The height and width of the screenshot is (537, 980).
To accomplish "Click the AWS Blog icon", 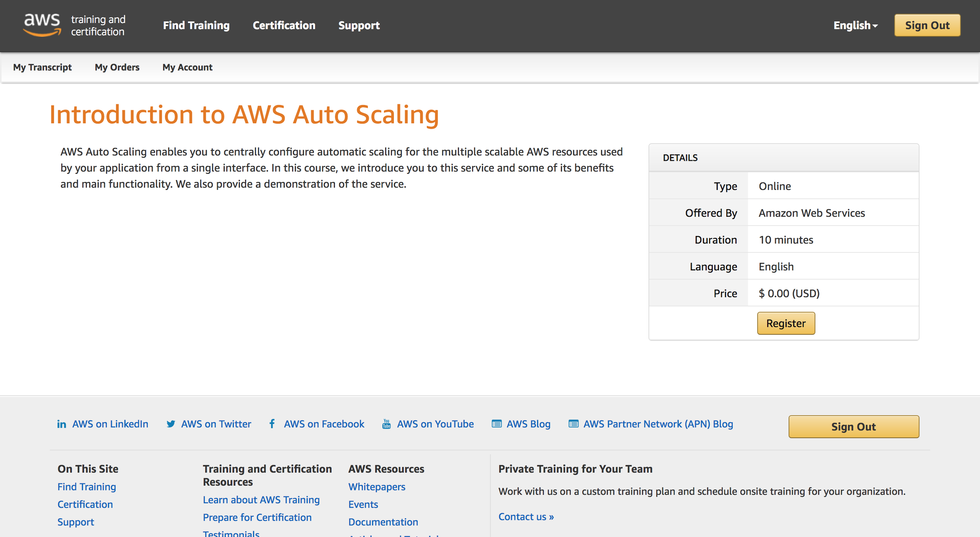I will pos(497,424).
